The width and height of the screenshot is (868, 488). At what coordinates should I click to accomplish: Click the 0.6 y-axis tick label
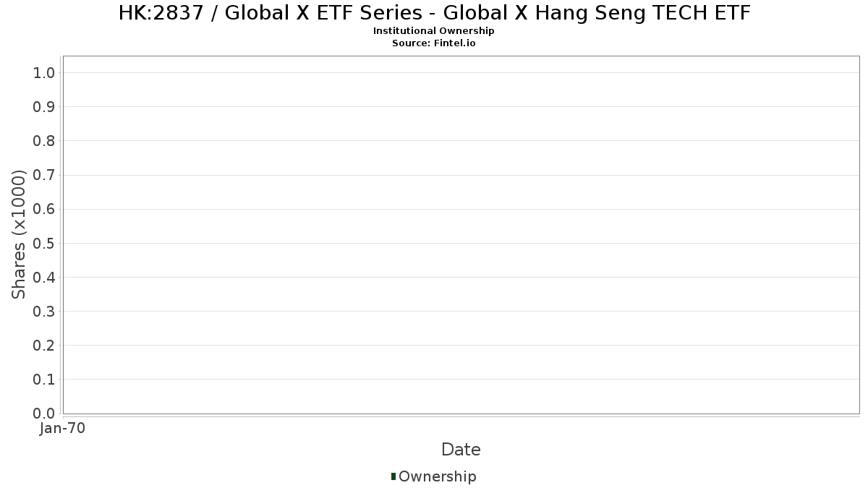(x=44, y=209)
